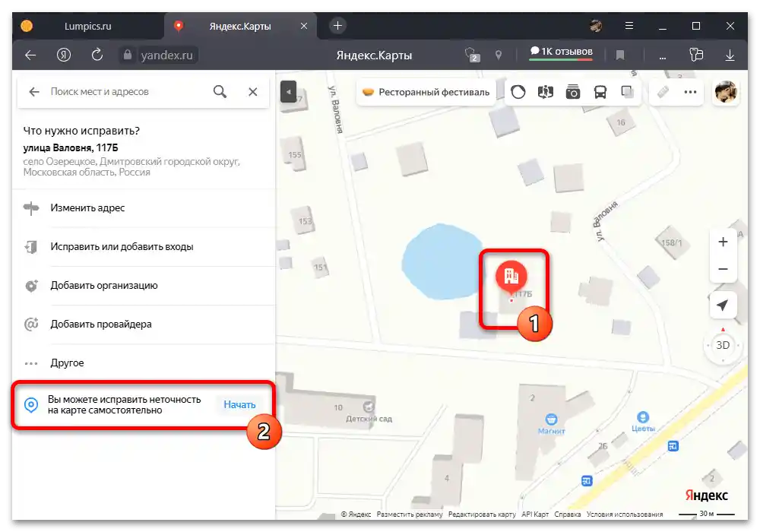Click the location pin icon in the address bar

point(499,55)
